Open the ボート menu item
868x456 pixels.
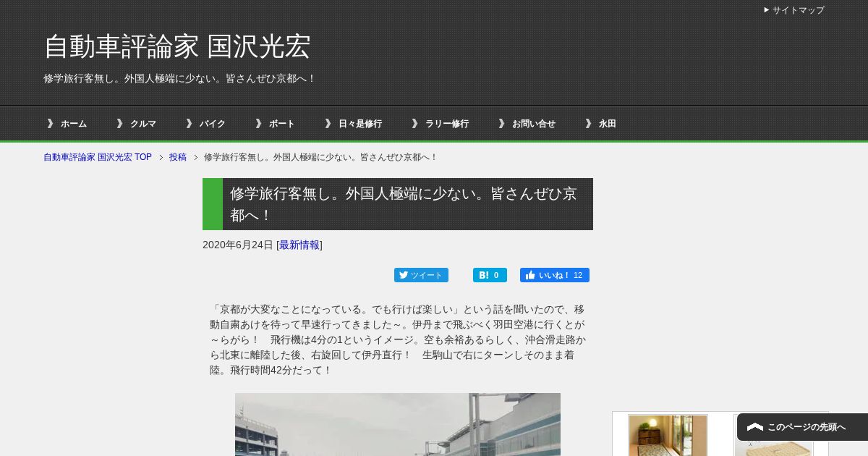pos(282,124)
